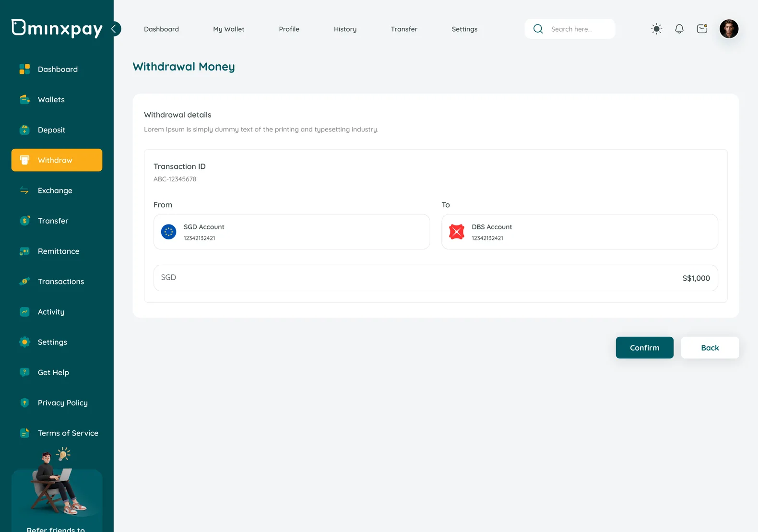Open History in top navigation
This screenshot has height=532, width=758.
click(345, 29)
